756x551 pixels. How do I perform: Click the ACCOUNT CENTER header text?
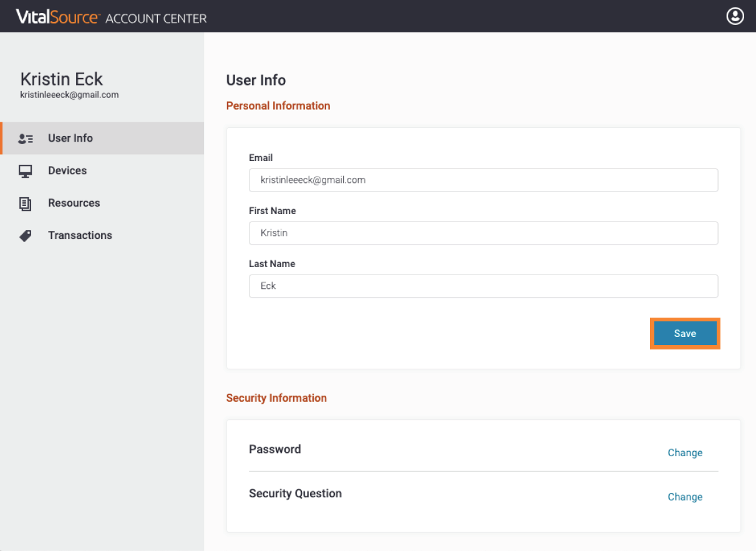156,18
